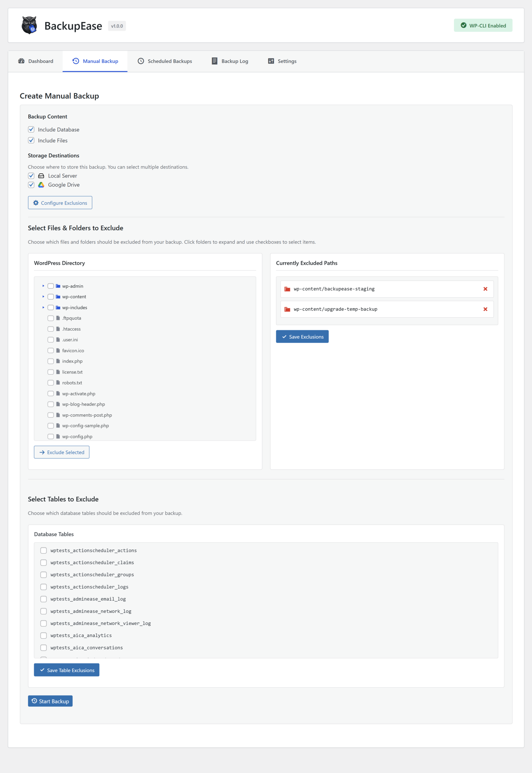Viewport: 532px width, 773px height.
Task: Click the BackupEase owl logo
Action: (29, 25)
